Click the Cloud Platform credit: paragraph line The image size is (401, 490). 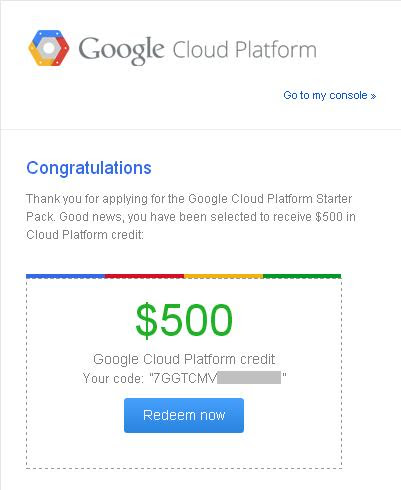coord(85,235)
